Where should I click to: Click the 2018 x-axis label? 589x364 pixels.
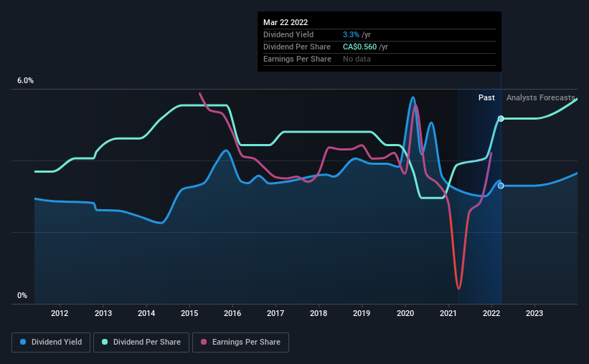(x=319, y=313)
